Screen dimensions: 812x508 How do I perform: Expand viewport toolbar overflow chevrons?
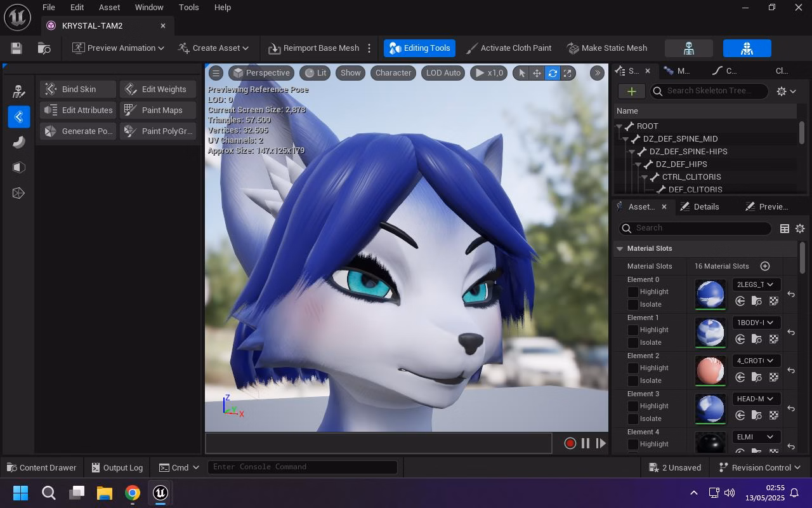tap(597, 73)
